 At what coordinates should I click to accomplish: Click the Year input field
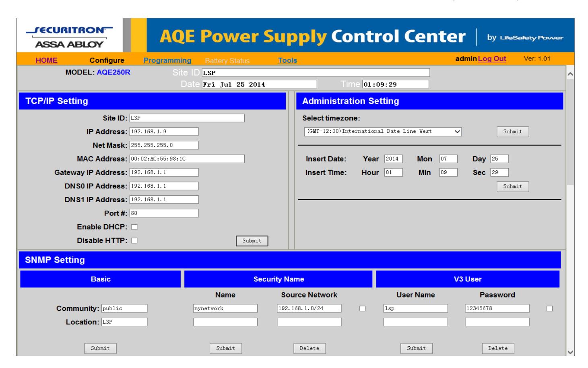(x=393, y=159)
